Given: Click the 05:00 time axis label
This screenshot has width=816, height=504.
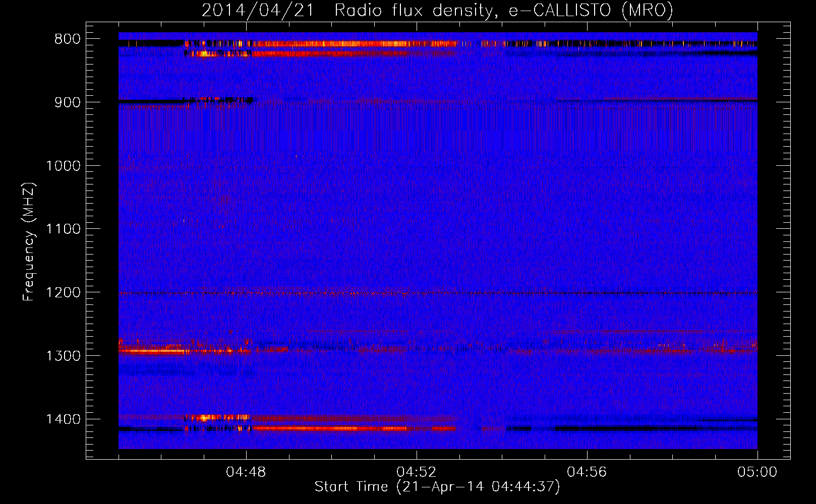Looking at the screenshot, I should pyautogui.click(x=757, y=472).
